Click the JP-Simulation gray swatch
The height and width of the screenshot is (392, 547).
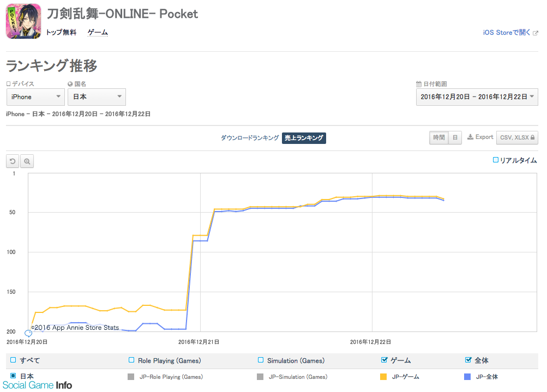coord(260,377)
